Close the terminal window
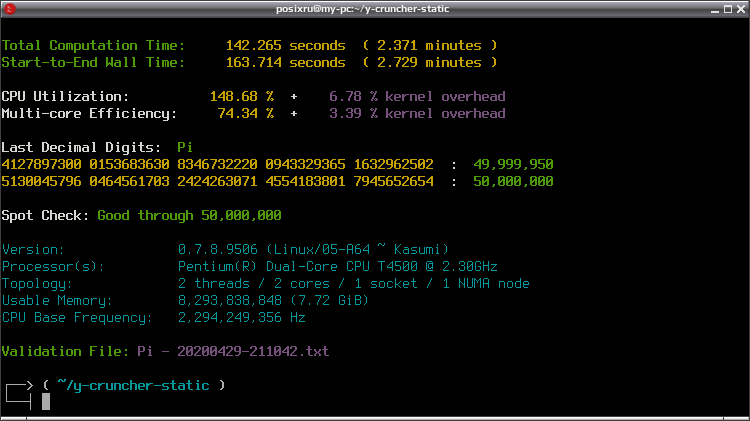The image size is (750, 421). (741, 9)
